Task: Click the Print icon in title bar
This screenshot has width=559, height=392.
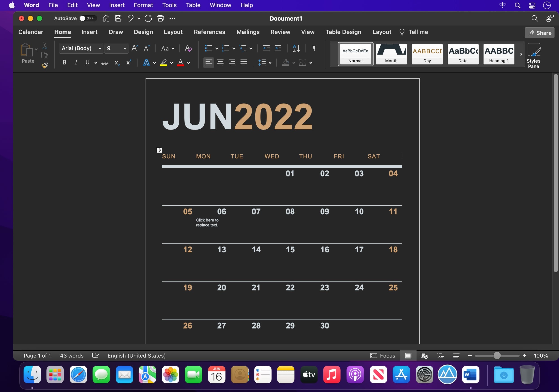Action: tap(160, 19)
